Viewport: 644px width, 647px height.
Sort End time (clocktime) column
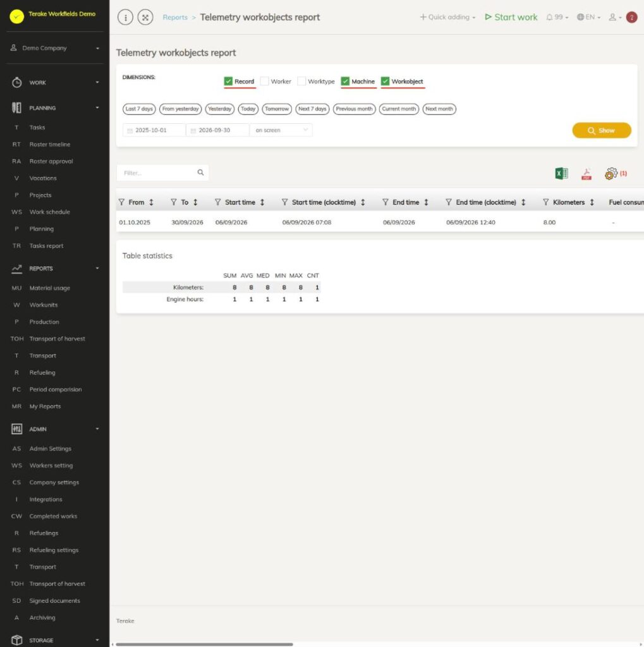pos(523,202)
